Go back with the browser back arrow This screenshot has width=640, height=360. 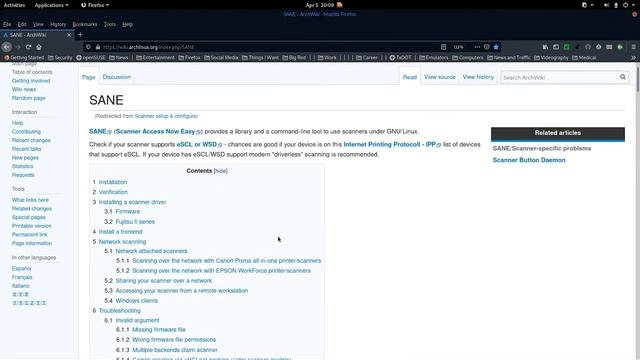click(x=7, y=47)
